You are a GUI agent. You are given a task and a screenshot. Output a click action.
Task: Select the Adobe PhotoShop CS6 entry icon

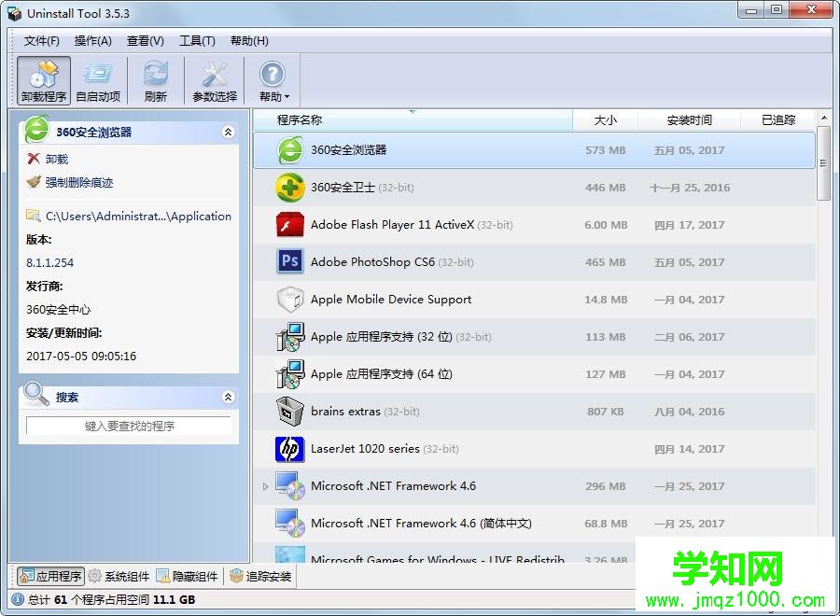point(288,261)
